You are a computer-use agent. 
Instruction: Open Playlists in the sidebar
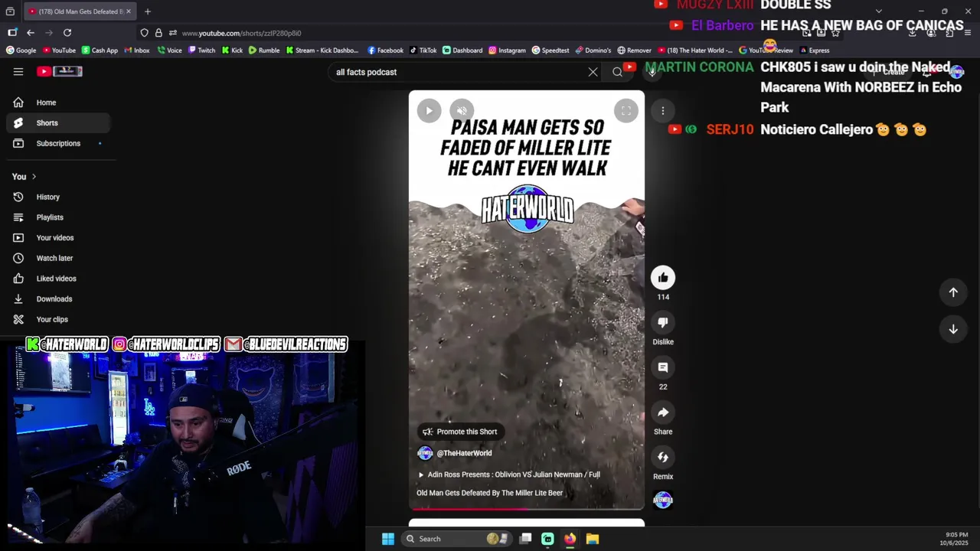click(x=58, y=217)
